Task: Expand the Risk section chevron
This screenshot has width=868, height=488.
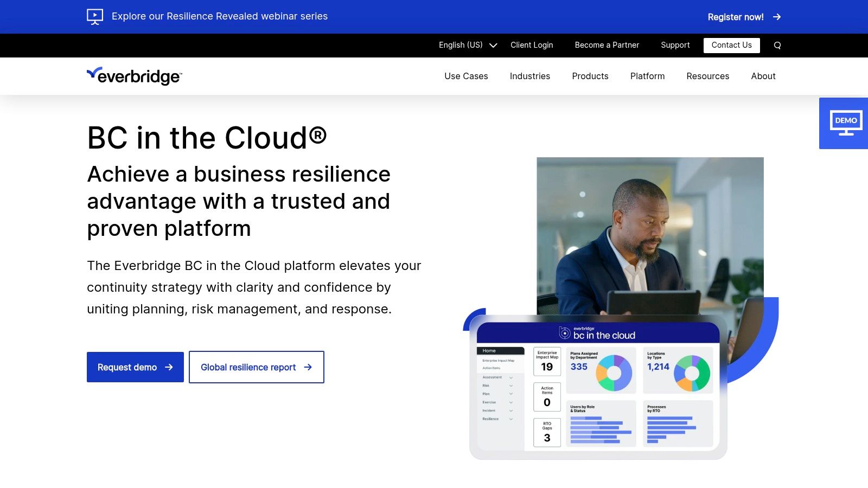Action: coord(510,386)
